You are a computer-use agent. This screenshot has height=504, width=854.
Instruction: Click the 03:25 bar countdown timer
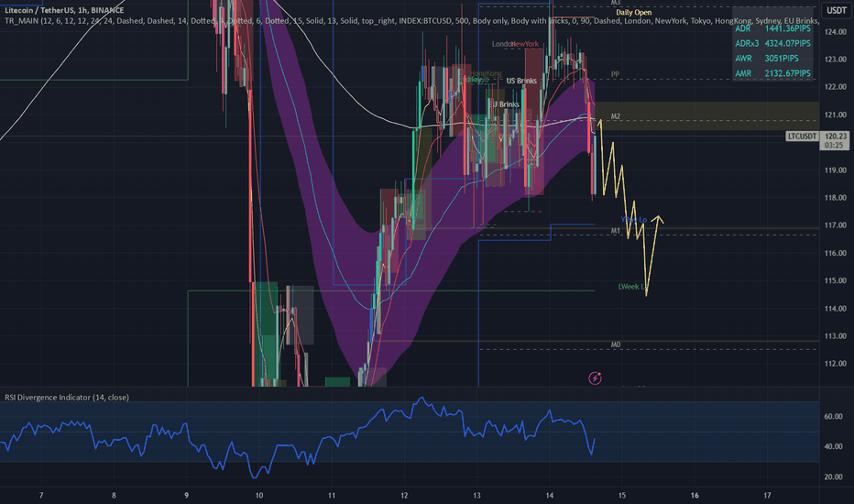(x=834, y=145)
